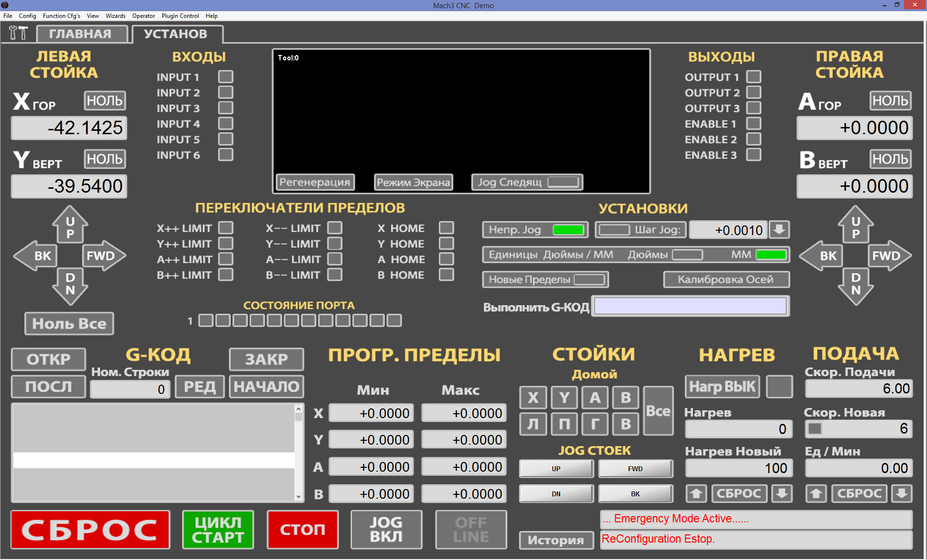Open the Config menu
The width and height of the screenshot is (927, 560).
pos(27,16)
